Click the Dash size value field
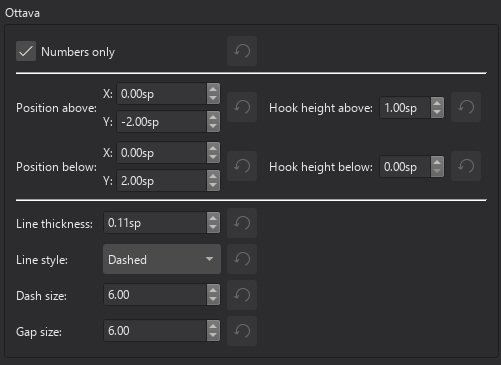The width and height of the screenshot is (501, 365). tap(155, 295)
